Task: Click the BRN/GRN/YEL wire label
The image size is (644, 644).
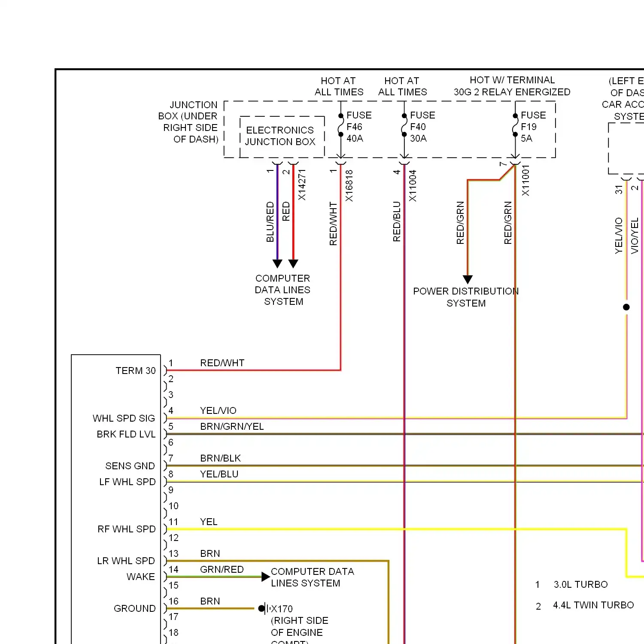Action: coord(232,426)
